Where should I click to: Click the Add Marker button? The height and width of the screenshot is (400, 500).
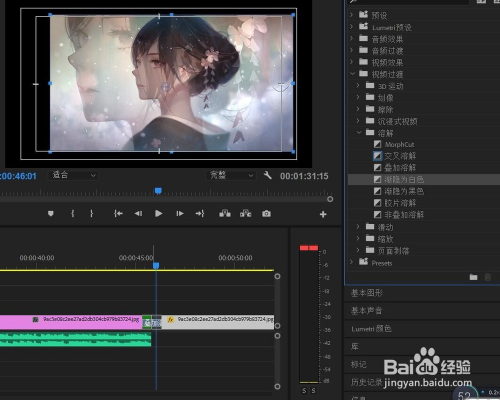pos(51,214)
